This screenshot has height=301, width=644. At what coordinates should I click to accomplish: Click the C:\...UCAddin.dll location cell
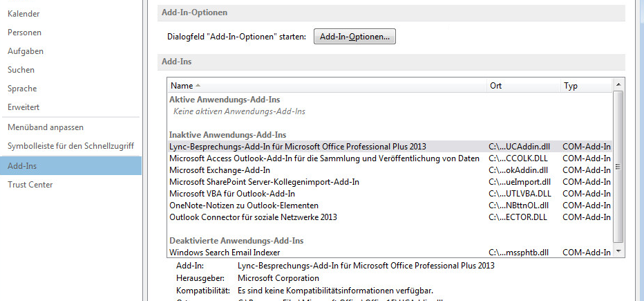(x=519, y=147)
